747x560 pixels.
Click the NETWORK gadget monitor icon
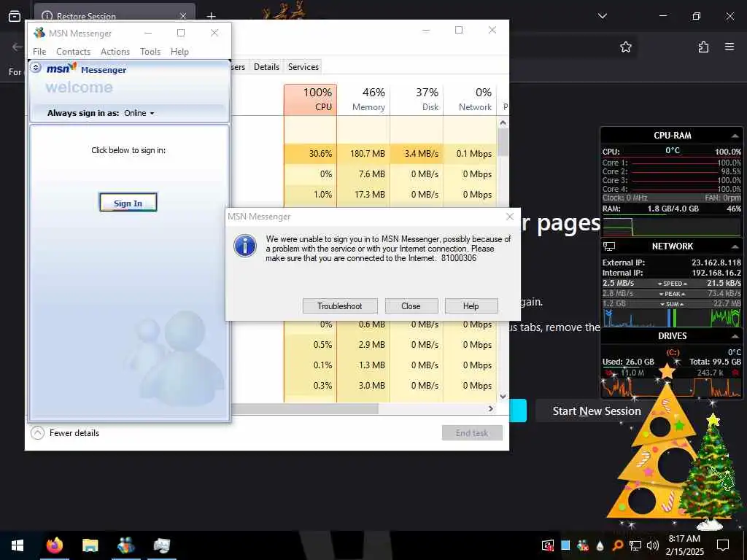[x=609, y=246]
